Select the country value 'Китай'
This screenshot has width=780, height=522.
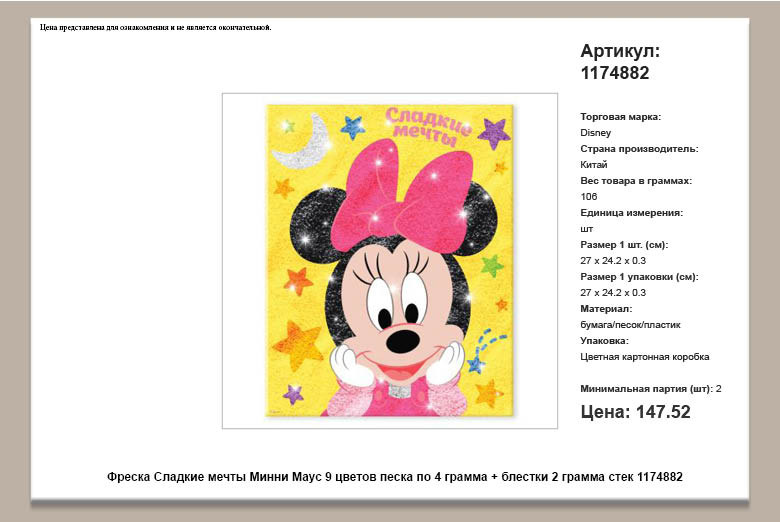point(594,165)
